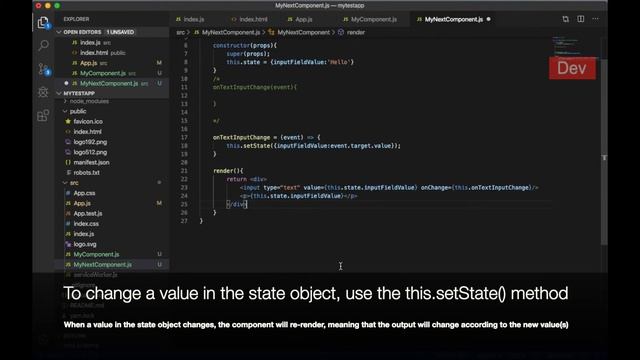This screenshot has height=360, width=640.
Task: Open the Source Control activity bar icon
Action: [43, 69]
